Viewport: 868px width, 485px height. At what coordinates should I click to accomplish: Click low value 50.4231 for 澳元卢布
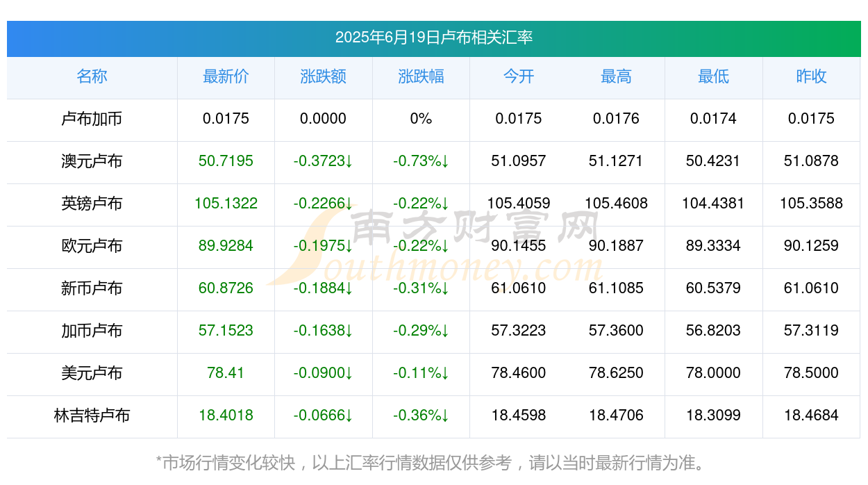714,161
